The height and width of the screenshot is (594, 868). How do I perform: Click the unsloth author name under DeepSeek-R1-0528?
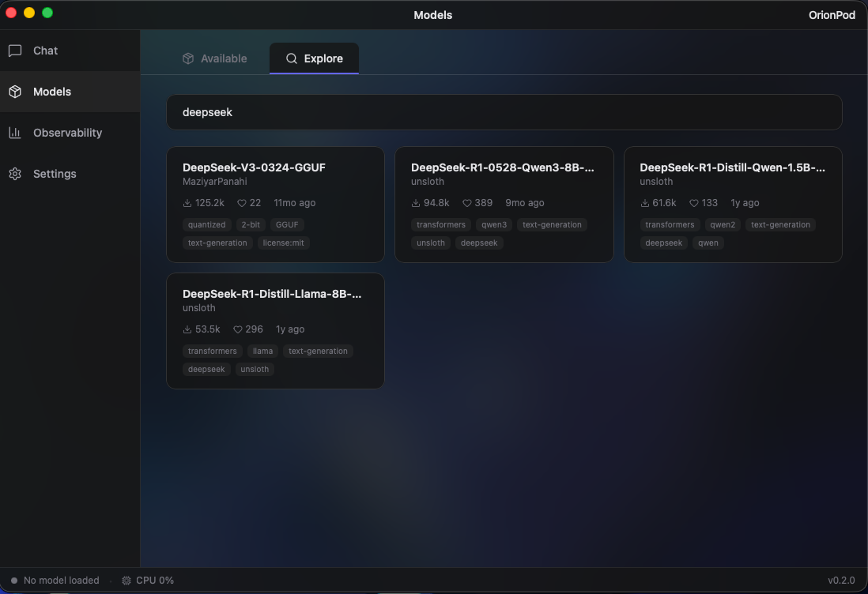pyautogui.click(x=427, y=181)
